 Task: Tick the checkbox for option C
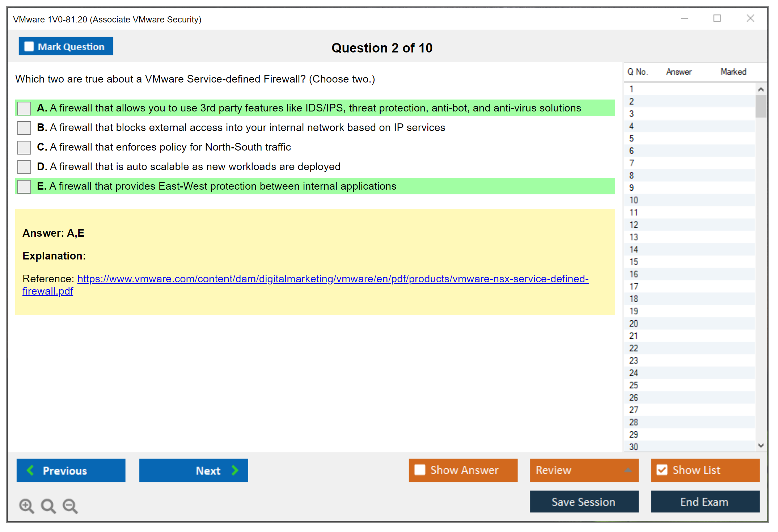24,147
